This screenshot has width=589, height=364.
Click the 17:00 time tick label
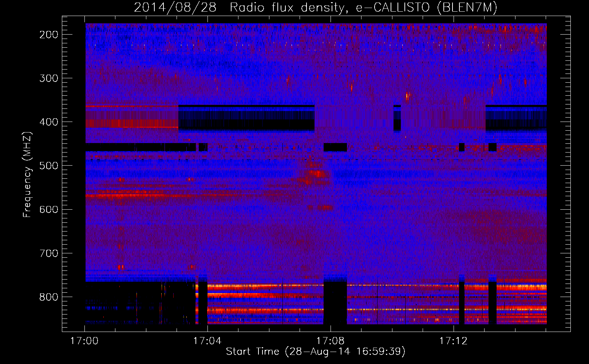(x=84, y=341)
